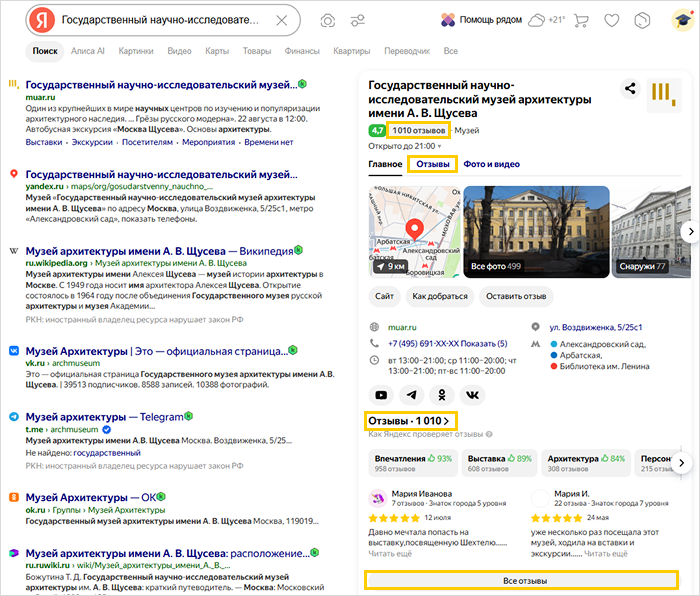The image size is (700, 596).
Task: Filter reviews by Выставка topic
Action: [499, 463]
